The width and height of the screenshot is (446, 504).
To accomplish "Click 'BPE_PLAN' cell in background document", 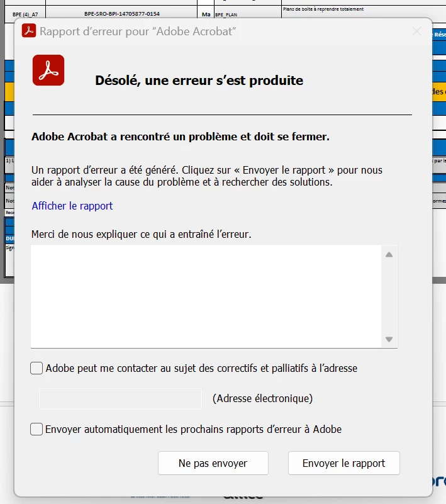I will point(226,14).
